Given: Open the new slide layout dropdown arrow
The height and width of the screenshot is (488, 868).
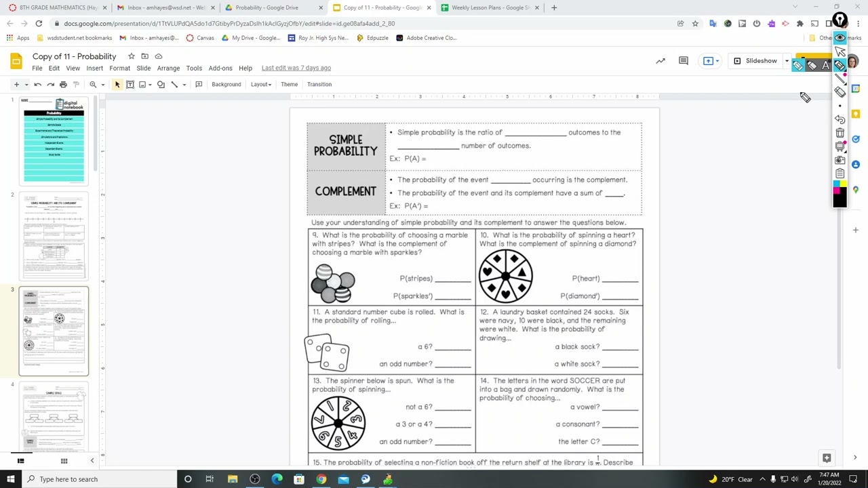Looking at the screenshot, I should pos(26,85).
